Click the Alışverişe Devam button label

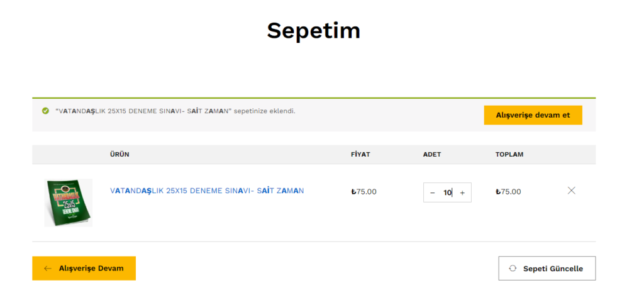pyautogui.click(x=91, y=269)
